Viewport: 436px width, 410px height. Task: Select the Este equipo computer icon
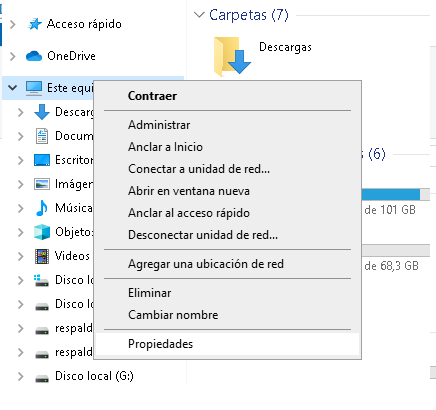point(34,88)
